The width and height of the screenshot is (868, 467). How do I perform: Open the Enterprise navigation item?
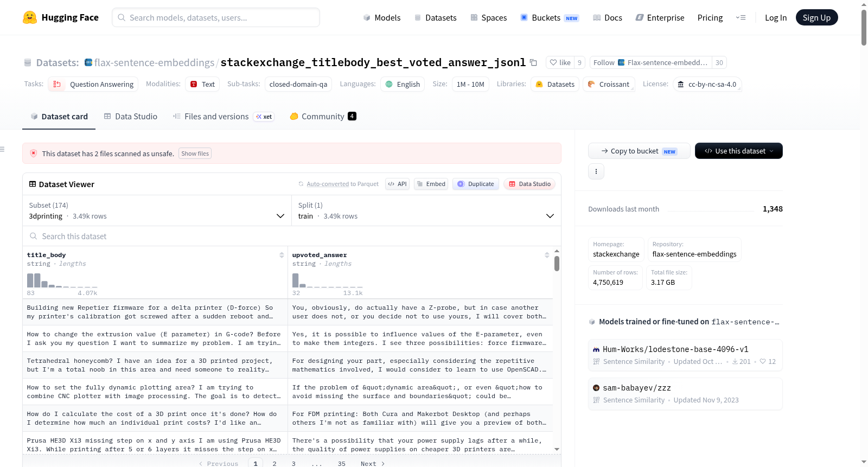(660, 17)
